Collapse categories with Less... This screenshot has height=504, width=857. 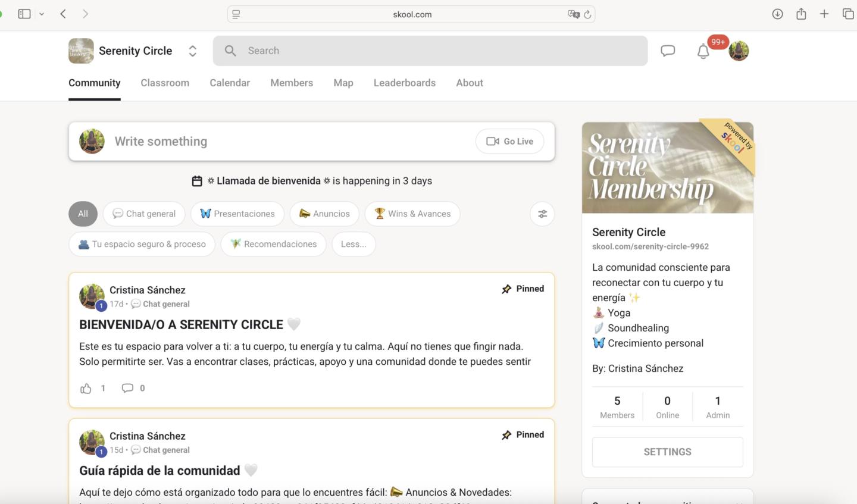(x=354, y=244)
